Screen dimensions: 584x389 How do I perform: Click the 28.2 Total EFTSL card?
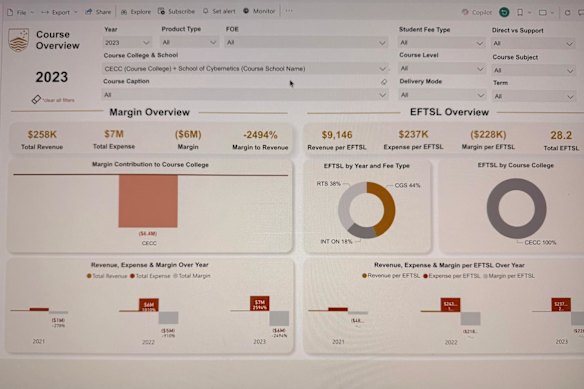(561, 140)
